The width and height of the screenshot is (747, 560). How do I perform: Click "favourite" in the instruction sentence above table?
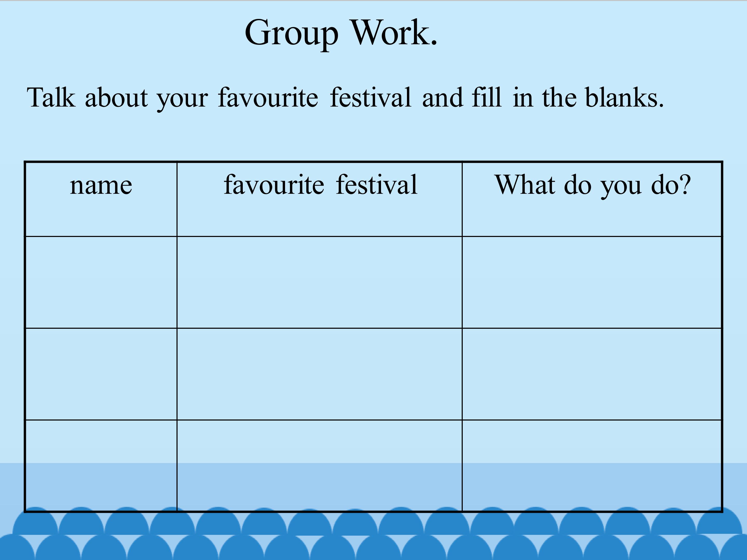point(268,97)
